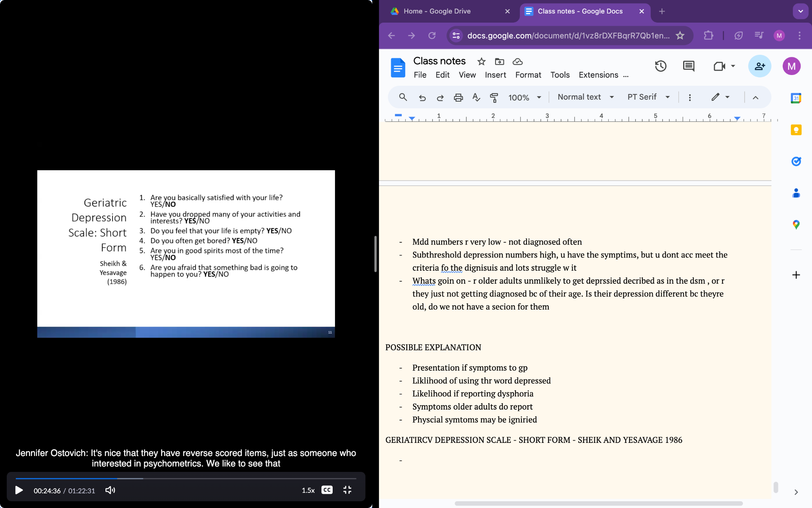Viewport: 812px width, 508px height.
Task: Toggle closed captions in video player
Action: coord(327,490)
